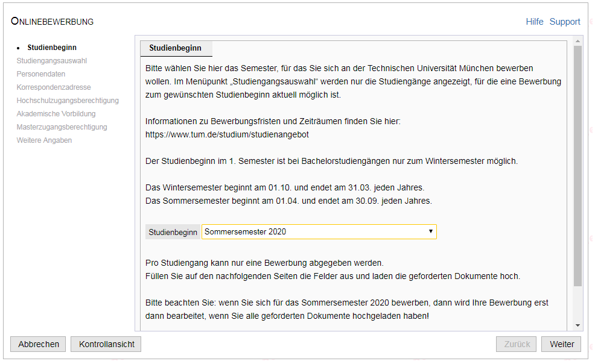Select Korrespondenzadresse in the sidebar
This screenshot has width=595, height=364.
(x=54, y=87)
